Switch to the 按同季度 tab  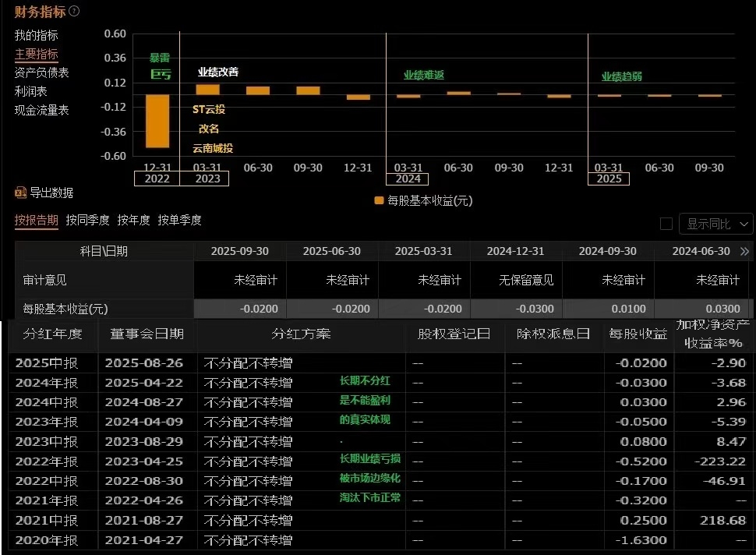coord(88,221)
